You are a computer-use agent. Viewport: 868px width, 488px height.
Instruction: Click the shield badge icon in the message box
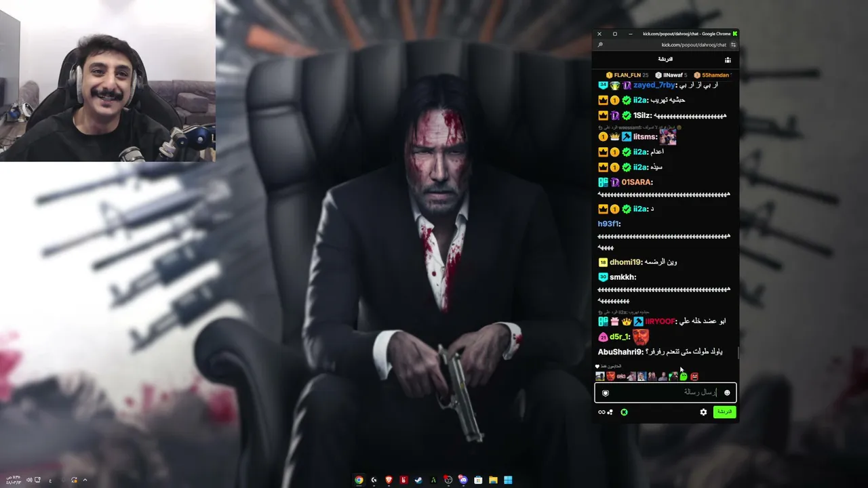pyautogui.click(x=606, y=393)
